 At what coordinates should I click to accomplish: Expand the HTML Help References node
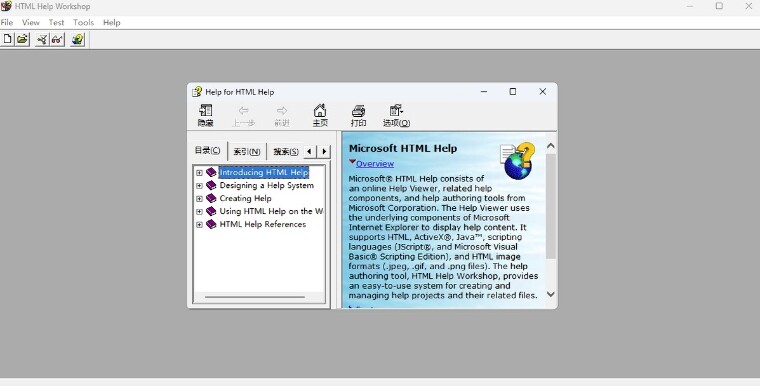pos(199,225)
